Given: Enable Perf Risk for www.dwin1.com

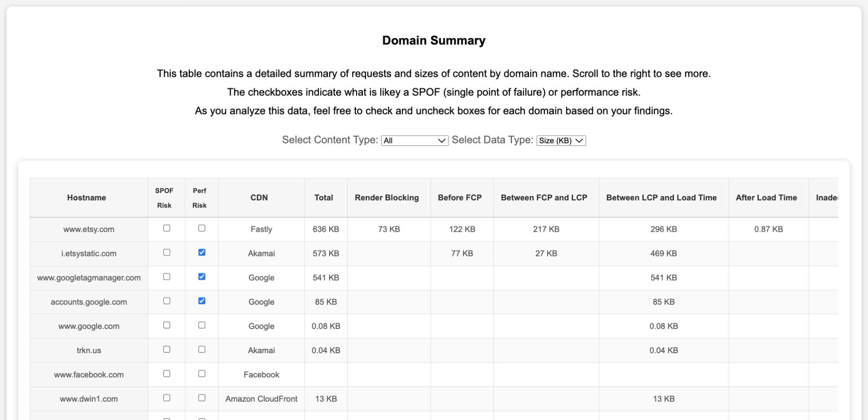Looking at the screenshot, I should point(201,398).
